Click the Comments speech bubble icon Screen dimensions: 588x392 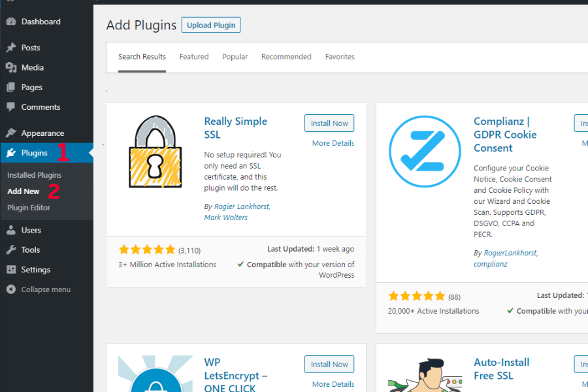[11, 107]
